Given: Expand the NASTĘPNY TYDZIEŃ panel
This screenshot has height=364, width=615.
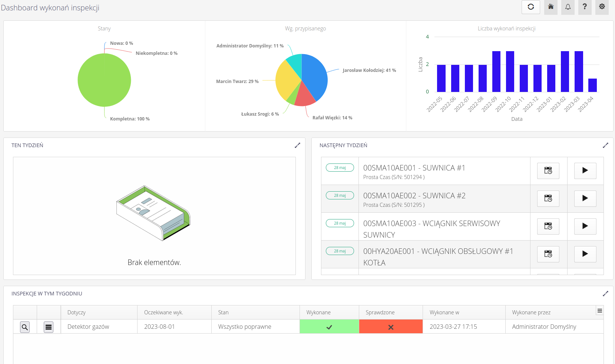Looking at the screenshot, I should pos(605,145).
